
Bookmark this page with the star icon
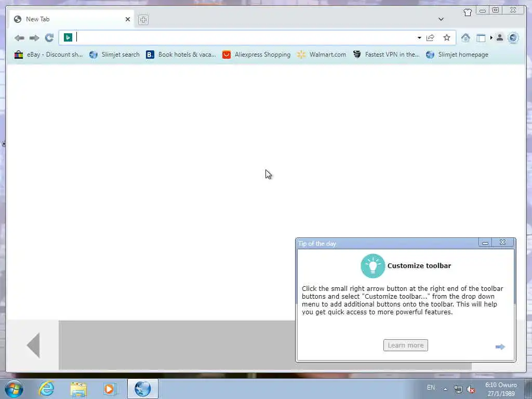447,37
